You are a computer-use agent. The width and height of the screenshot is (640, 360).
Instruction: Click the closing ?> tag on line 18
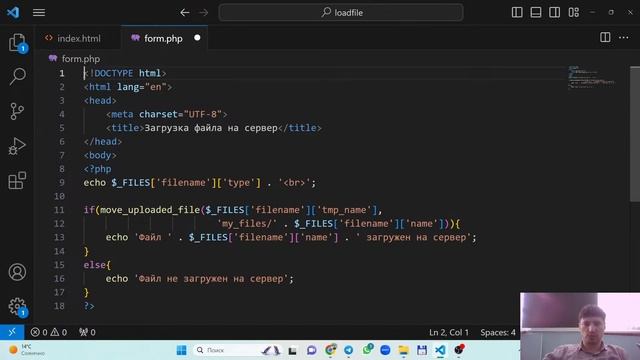pos(89,306)
